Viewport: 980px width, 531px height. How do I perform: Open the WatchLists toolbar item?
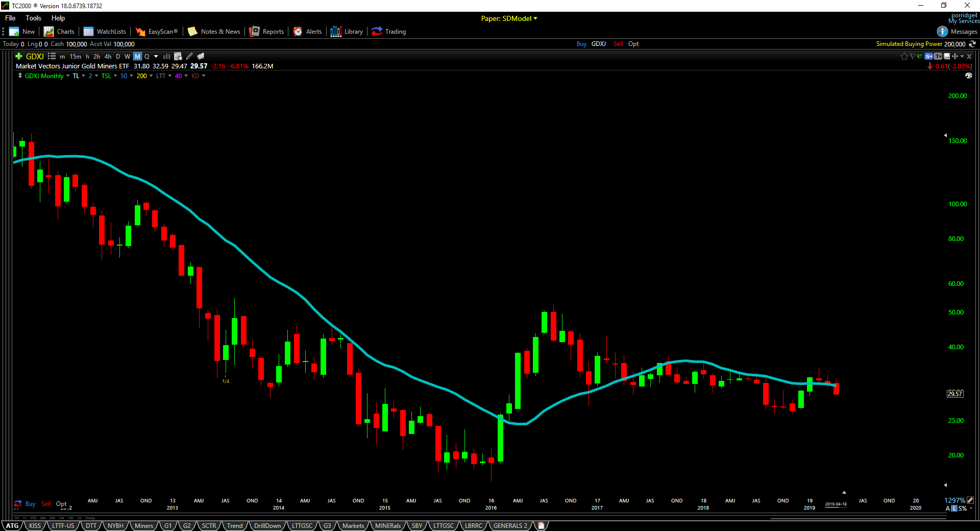click(105, 32)
